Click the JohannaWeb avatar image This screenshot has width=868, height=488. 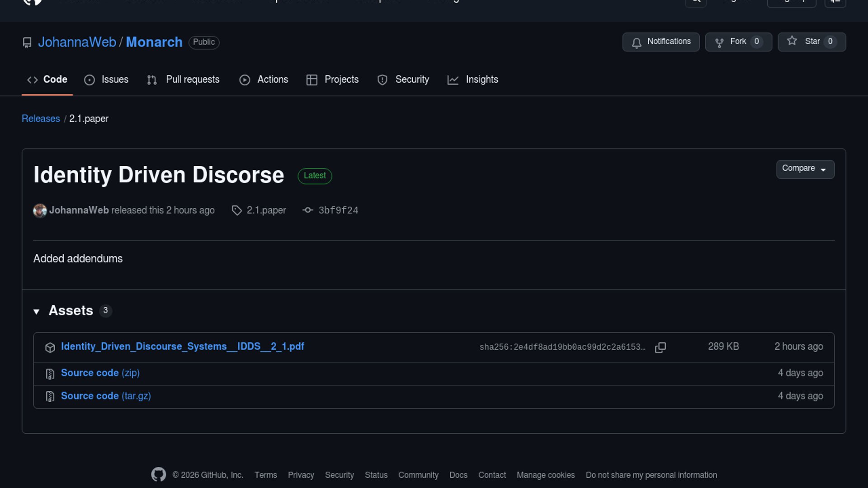coord(40,211)
